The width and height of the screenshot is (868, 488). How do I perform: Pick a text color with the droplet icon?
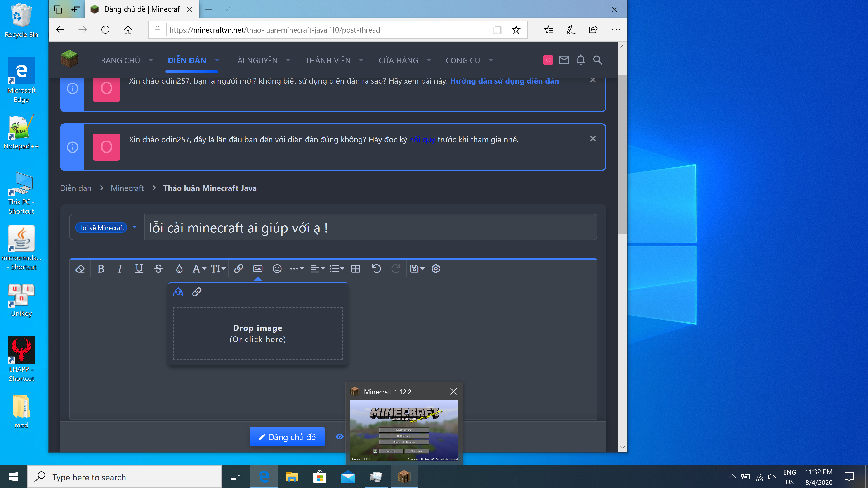179,269
